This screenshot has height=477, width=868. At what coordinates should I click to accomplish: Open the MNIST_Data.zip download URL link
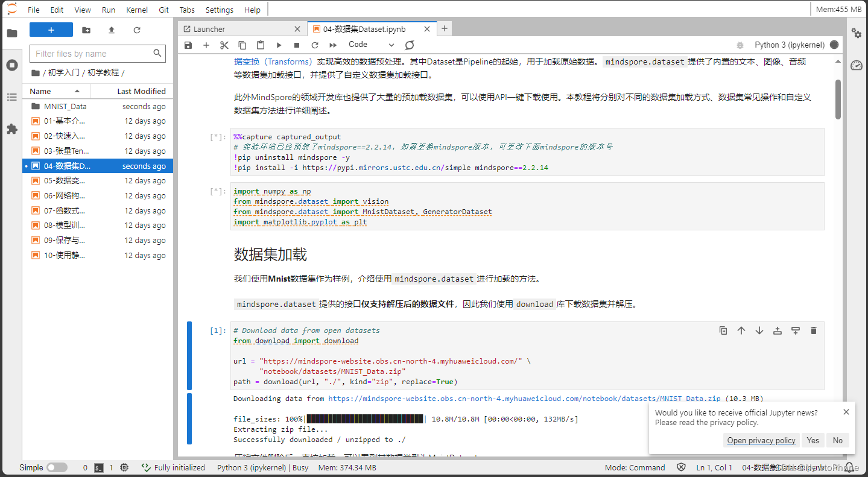524,399
